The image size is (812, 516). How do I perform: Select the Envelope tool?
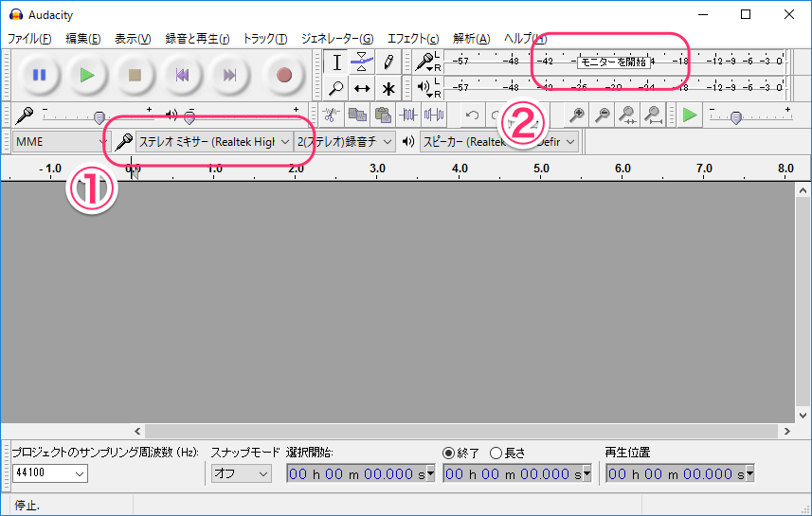[x=362, y=62]
